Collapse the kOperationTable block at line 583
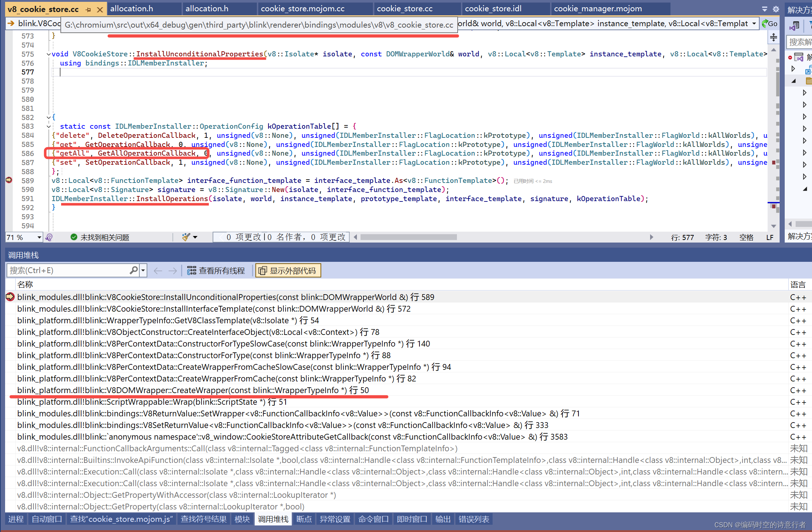Image resolution: width=812 pixels, height=532 pixels. (x=49, y=127)
